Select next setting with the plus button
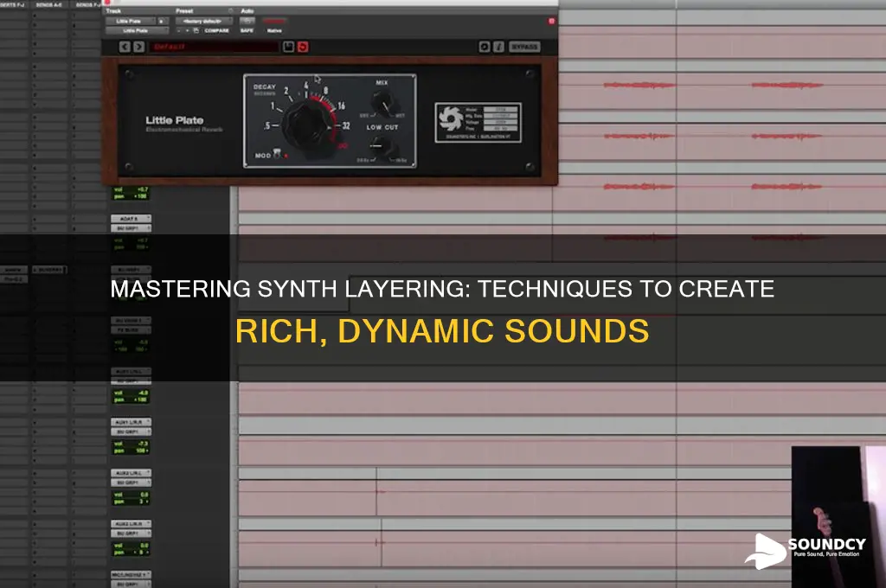Screen dimensions: 886x588 click(188, 30)
